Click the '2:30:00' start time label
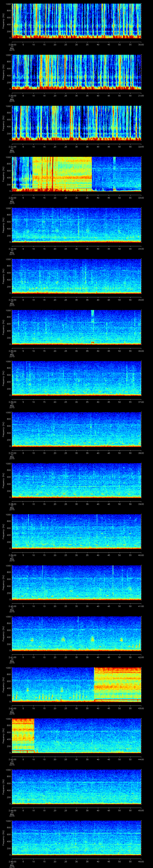 coord(12,96)
